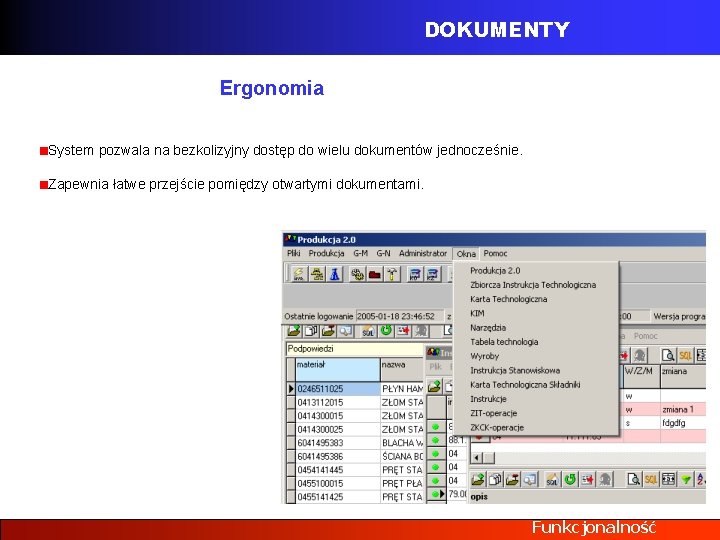Switch to Narzędzia window
The image size is (720, 540).
[488, 327]
